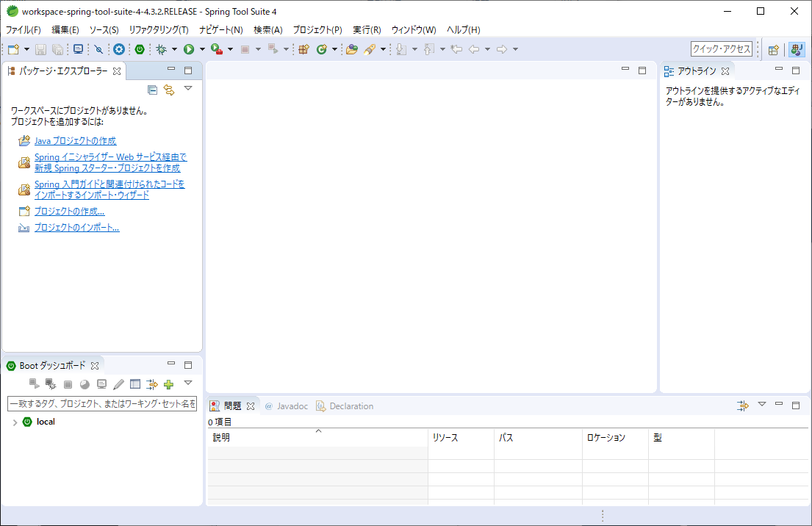The width and height of the screenshot is (812, 526).
Task: Toggle the skip all breakpoints icon
Action: click(x=98, y=49)
